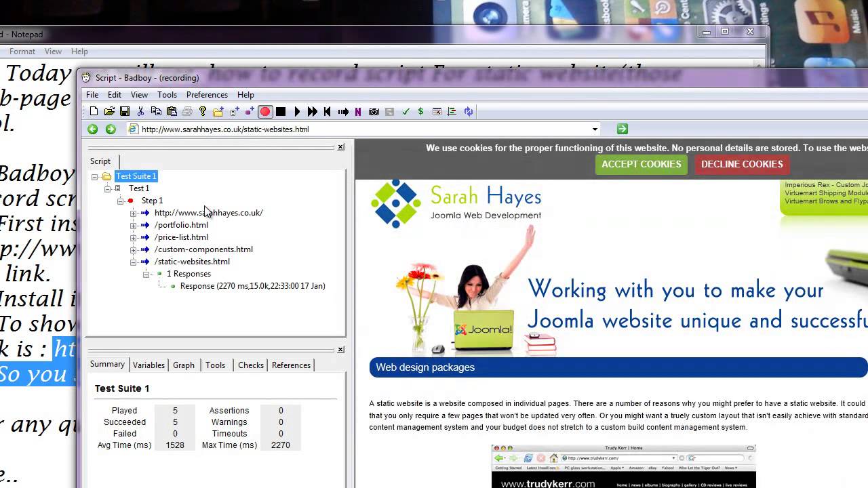Collapse the Test Suite 1 node
Screen dimensions: 868x488
pos(95,176)
